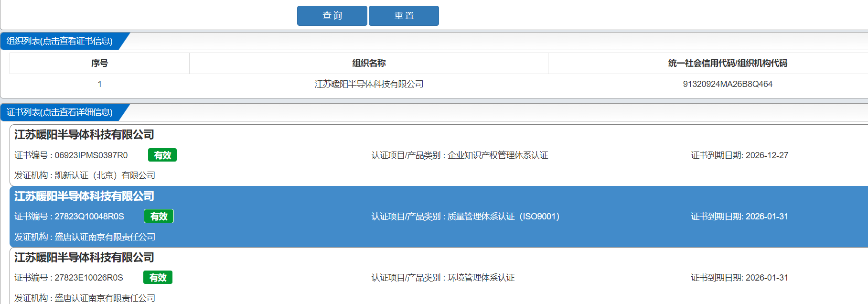The height and width of the screenshot is (304, 868).
Task: Open certificate card titled with 06923IPMS0397R0 company name
Action: 84,135
